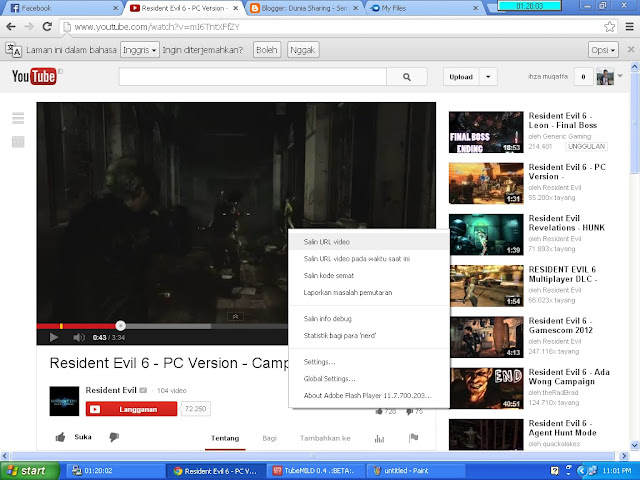Click About Adobe Flash Player entry

click(369, 395)
